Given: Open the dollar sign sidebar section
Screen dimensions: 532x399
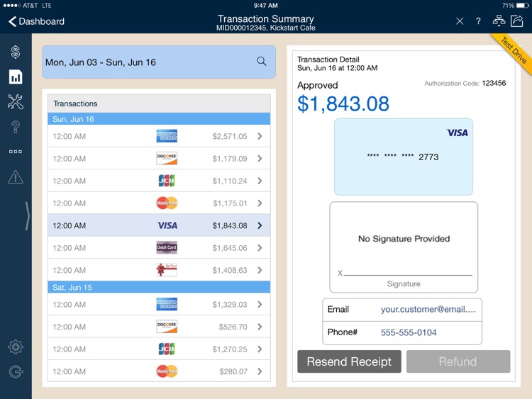Looking at the screenshot, I should point(16,52).
